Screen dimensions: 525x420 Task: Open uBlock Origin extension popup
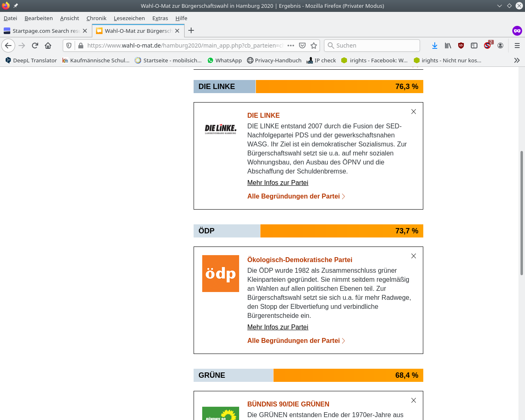pyautogui.click(x=461, y=46)
